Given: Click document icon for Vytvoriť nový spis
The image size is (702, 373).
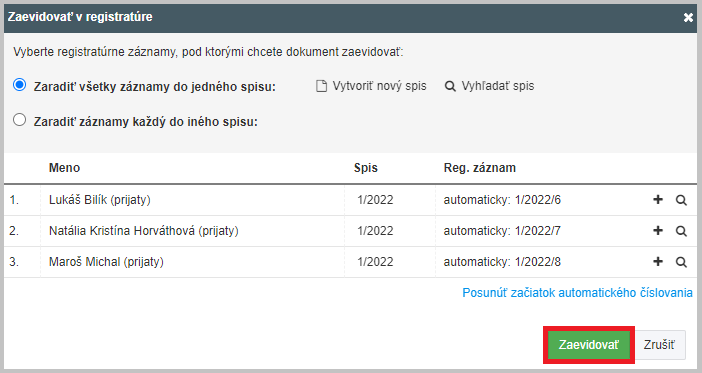Looking at the screenshot, I should click(x=321, y=86).
